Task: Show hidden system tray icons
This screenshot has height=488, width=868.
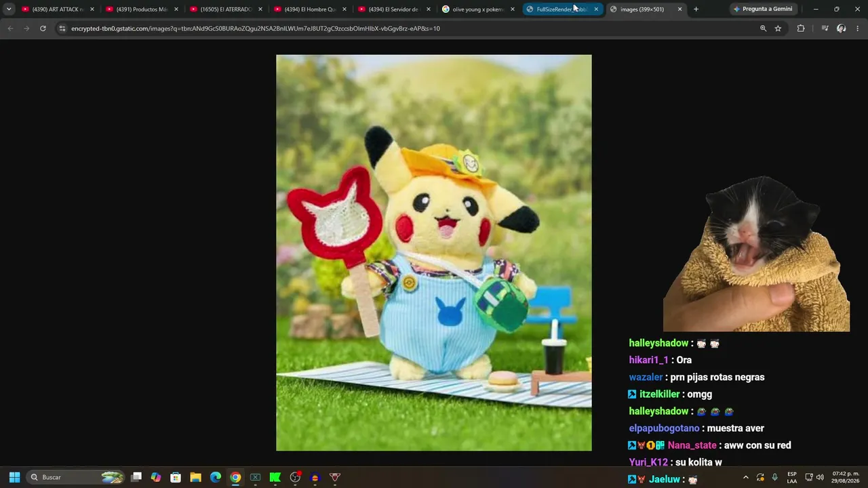Action: pyautogui.click(x=746, y=477)
